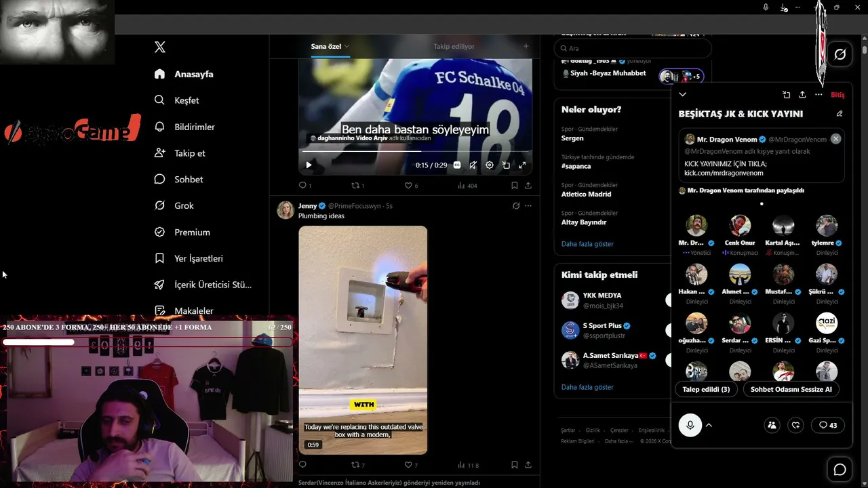Click the X logo in sidebar
Viewport: 868px width, 488px height.
[160, 47]
